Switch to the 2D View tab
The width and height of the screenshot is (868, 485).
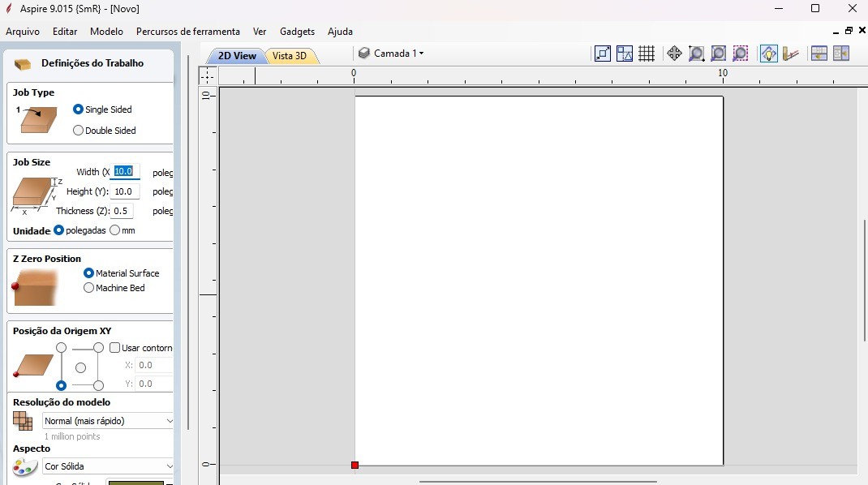click(237, 56)
